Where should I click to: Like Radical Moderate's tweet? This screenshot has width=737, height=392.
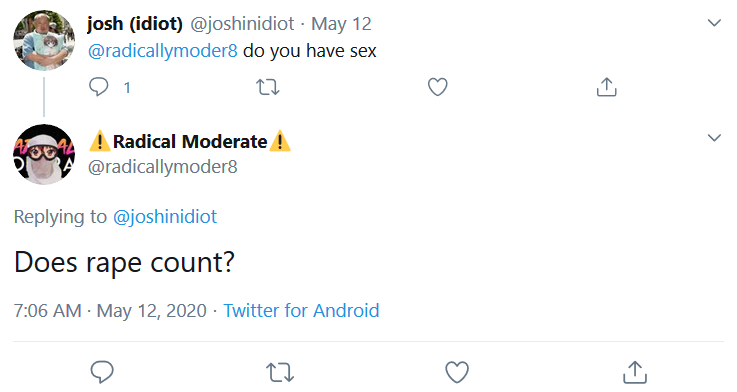(x=457, y=372)
